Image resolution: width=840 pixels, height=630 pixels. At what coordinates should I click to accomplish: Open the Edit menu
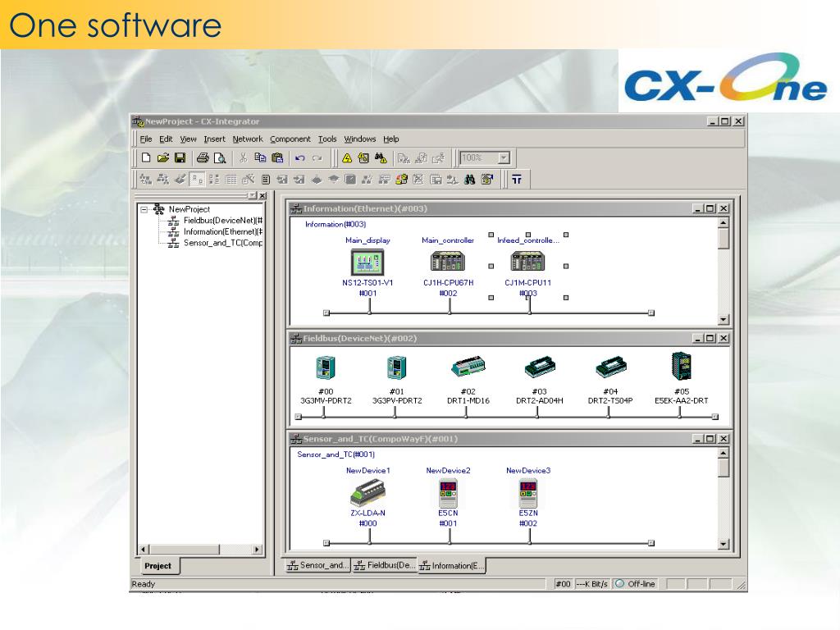[x=166, y=139]
